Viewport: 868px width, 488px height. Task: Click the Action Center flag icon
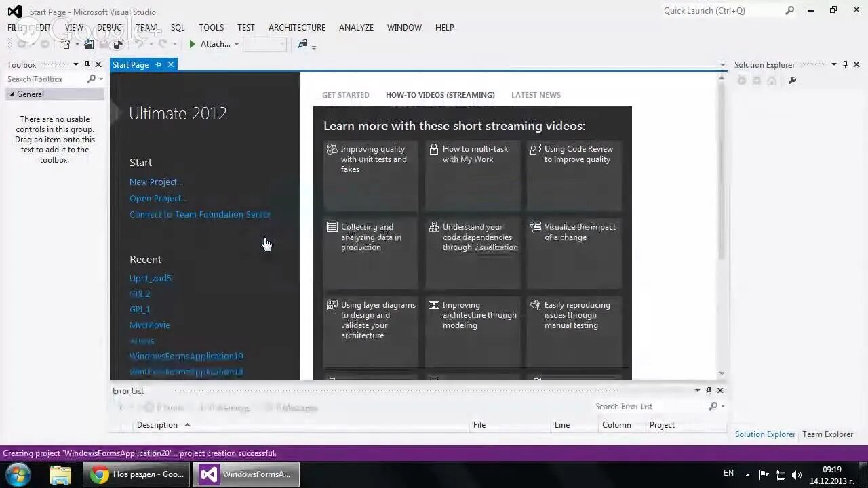764,475
